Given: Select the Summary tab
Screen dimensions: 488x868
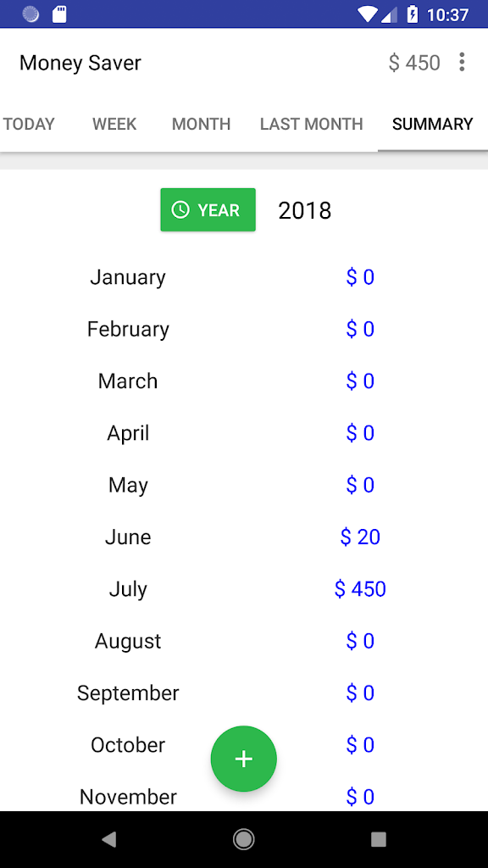Looking at the screenshot, I should pos(433,124).
